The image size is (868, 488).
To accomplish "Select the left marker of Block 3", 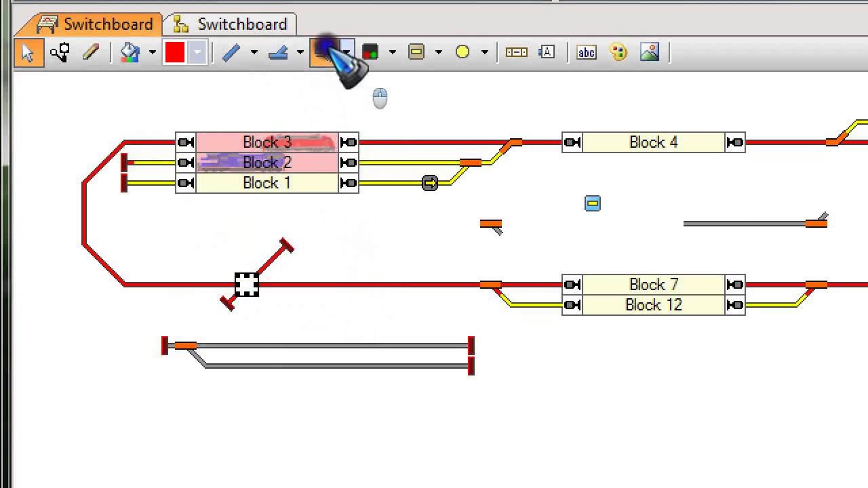I will [186, 142].
